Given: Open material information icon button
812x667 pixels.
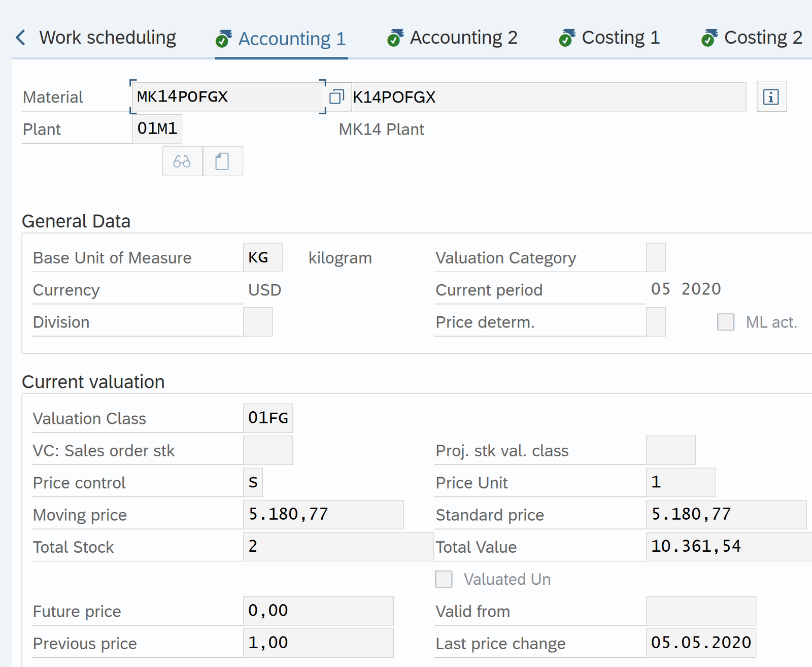Looking at the screenshot, I should click(x=771, y=96).
